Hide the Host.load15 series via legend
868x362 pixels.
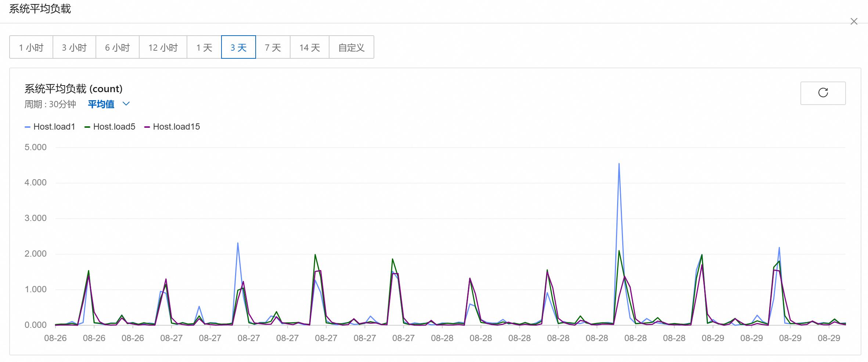click(176, 127)
